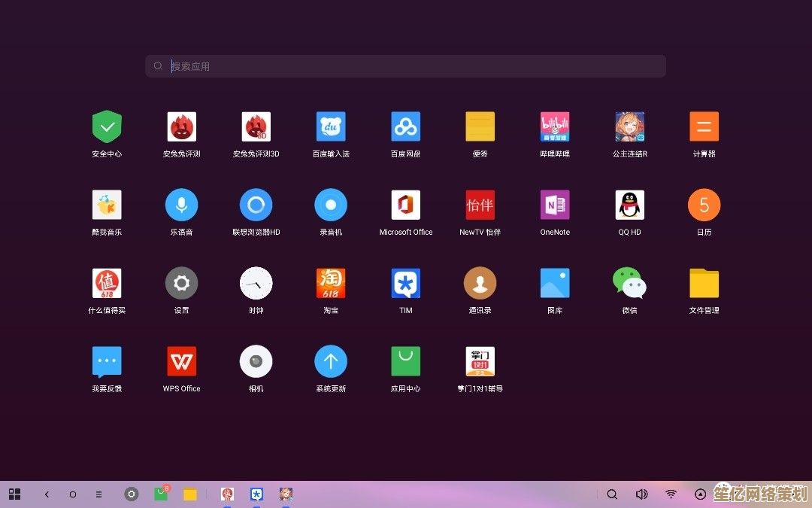812x508 pixels.
Task: Open 哔哩哔哩 Bilibili
Action: pos(554,126)
